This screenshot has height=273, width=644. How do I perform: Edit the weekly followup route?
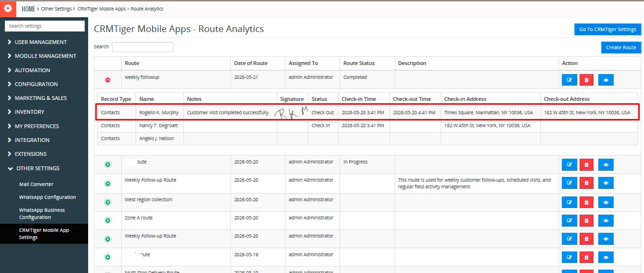569,80
